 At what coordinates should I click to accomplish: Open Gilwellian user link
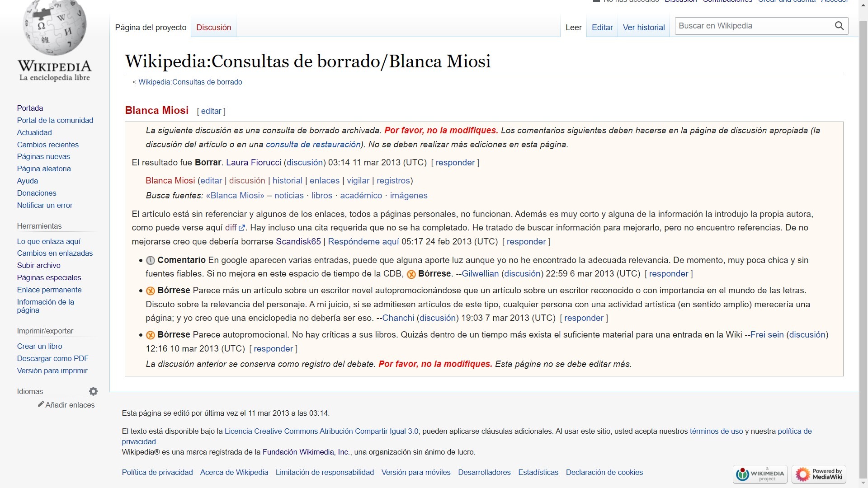pyautogui.click(x=480, y=274)
